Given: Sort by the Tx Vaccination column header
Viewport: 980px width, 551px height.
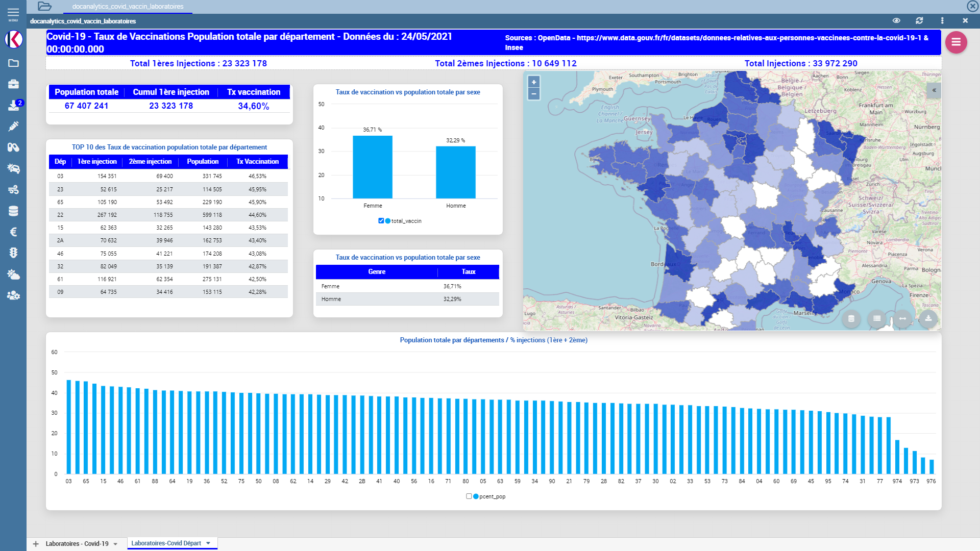Looking at the screenshot, I should pos(257,162).
